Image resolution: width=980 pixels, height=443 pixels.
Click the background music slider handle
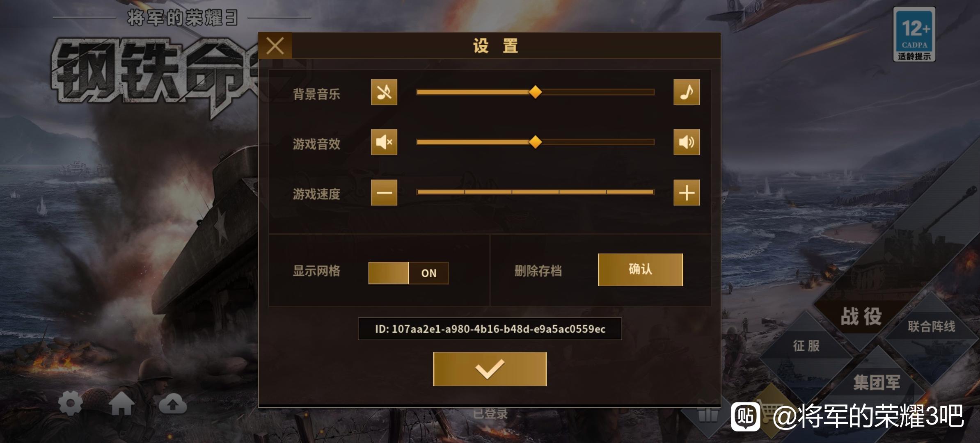(x=535, y=92)
